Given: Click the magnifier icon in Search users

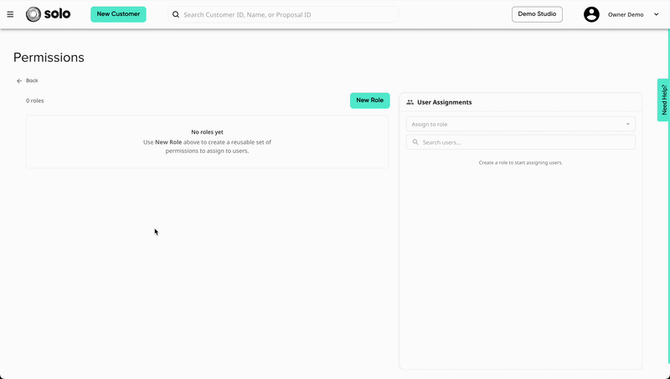Looking at the screenshot, I should (415, 142).
